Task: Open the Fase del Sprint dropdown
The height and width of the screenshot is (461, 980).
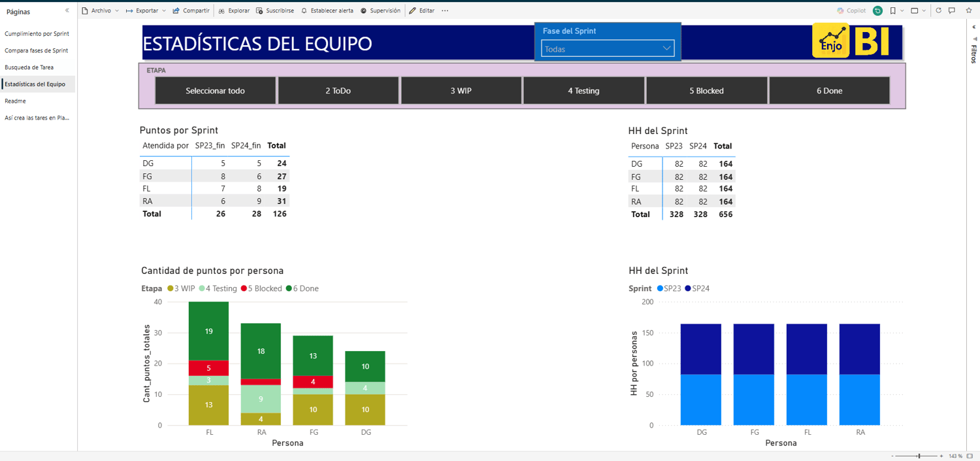Action: pos(608,48)
